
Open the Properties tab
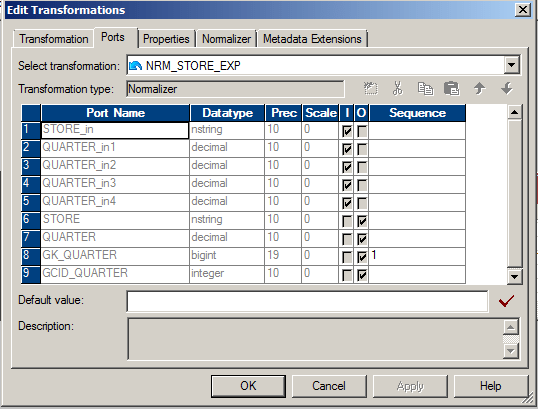coord(166,39)
